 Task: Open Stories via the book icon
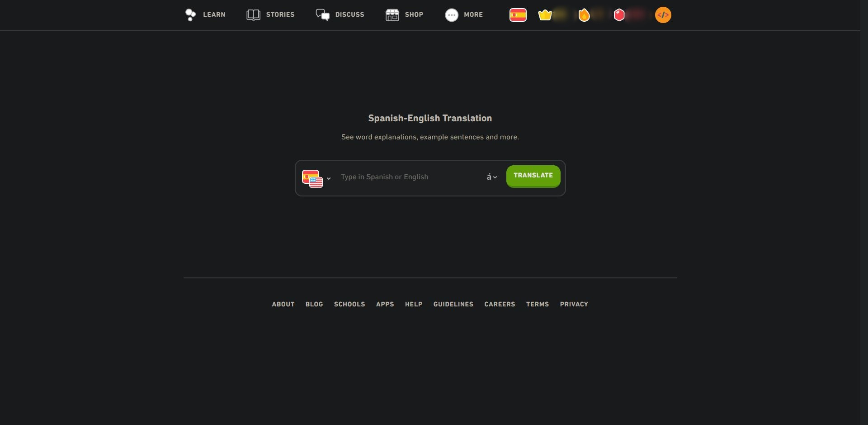pyautogui.click(x=253, y=14)
